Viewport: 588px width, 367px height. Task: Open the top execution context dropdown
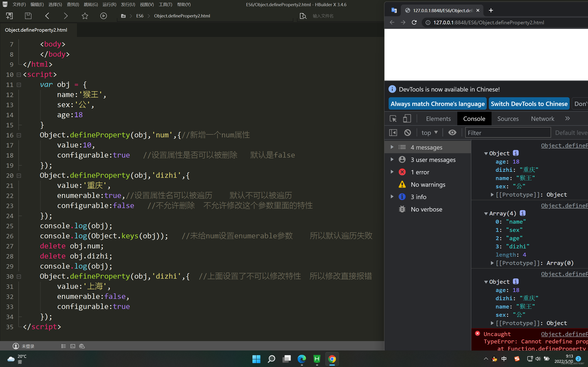click(430, 132)
